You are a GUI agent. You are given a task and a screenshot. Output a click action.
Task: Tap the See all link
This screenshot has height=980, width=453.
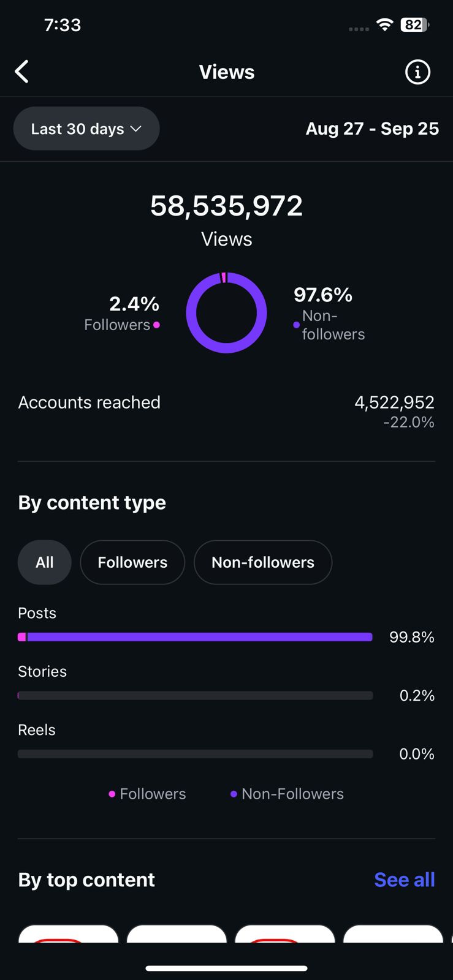tap(404, 880)
